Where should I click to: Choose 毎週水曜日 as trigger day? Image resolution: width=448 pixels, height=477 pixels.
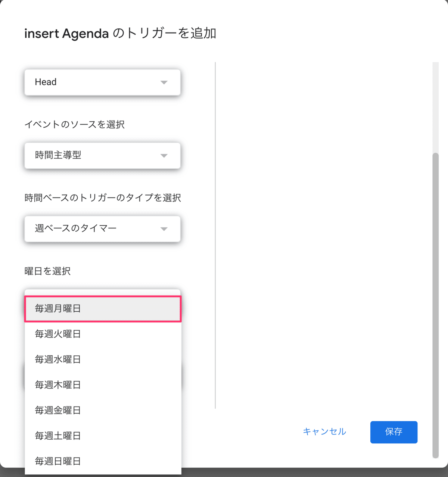[x=102, y=359]
